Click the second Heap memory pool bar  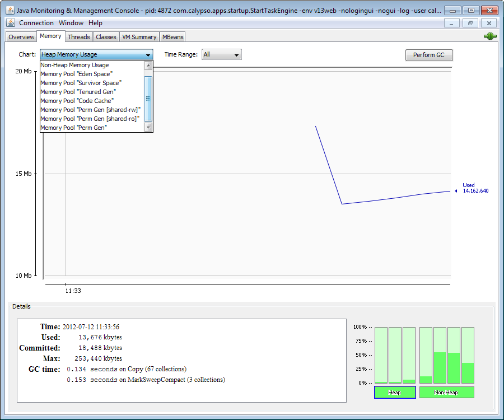coord(395,355)
